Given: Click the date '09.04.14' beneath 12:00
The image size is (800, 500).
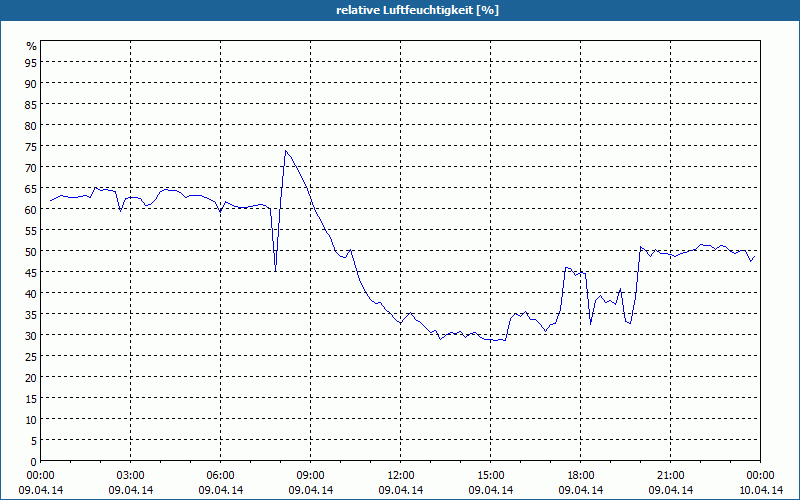Looking at the screenshot, I should tap(401, 490).
